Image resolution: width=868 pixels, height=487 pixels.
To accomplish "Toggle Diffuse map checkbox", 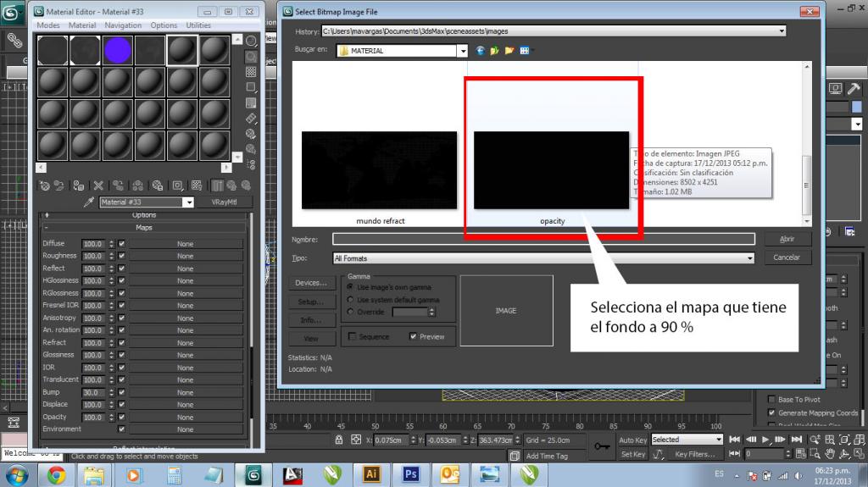I will (x=122, y=244).
